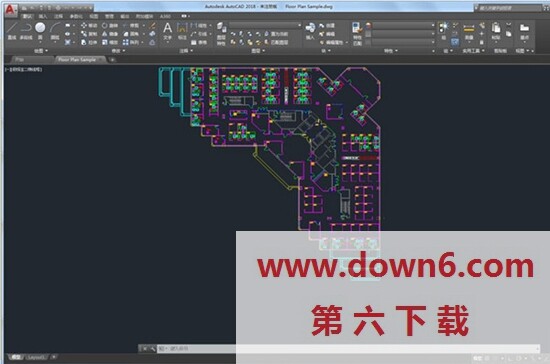Image resolution: width=550 pixels, height=364 pixels.
Task: Click the Stretch tool
Action: (89, 42)
